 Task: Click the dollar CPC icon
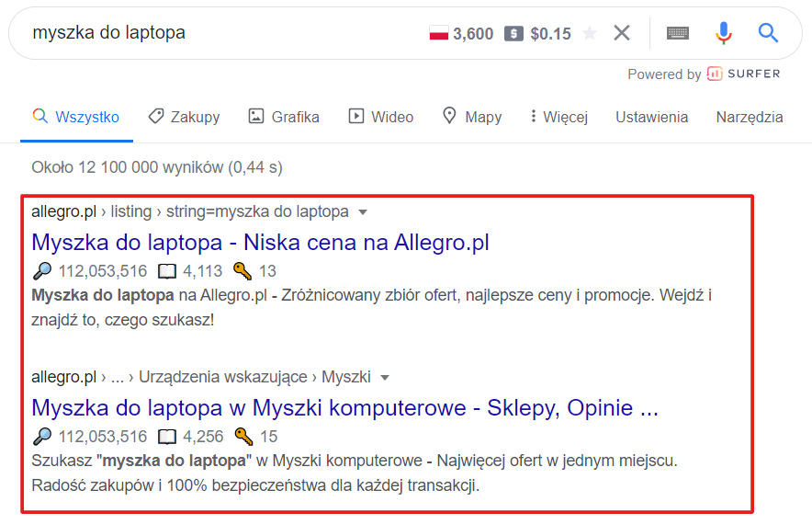tap(513, 34)
